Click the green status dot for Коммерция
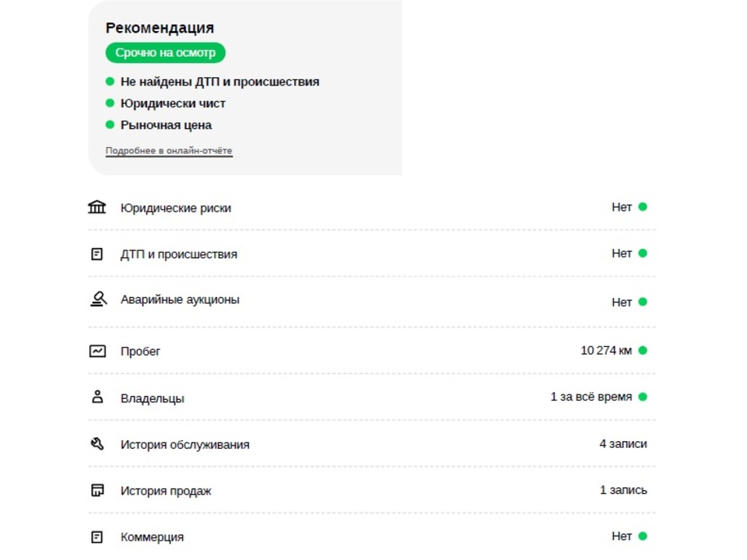Screen dimensions: 747x560 tap(643, 536)
